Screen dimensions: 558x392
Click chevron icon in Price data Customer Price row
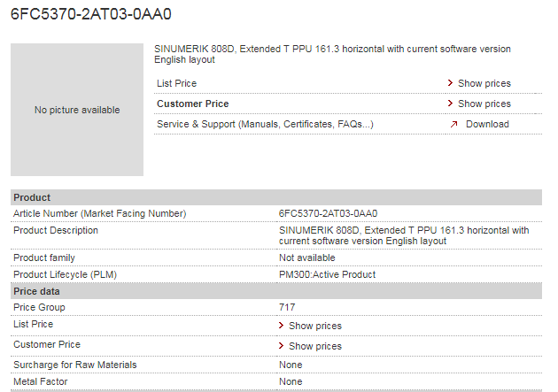point(281,346)
